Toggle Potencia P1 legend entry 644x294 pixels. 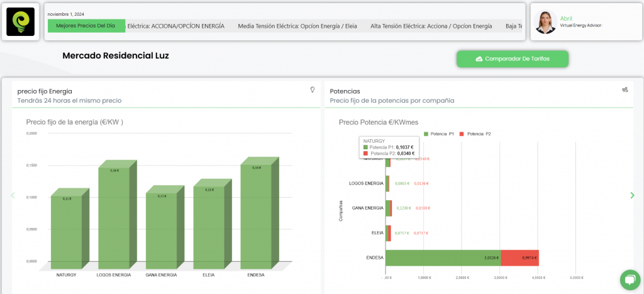[x=438, y=134]
